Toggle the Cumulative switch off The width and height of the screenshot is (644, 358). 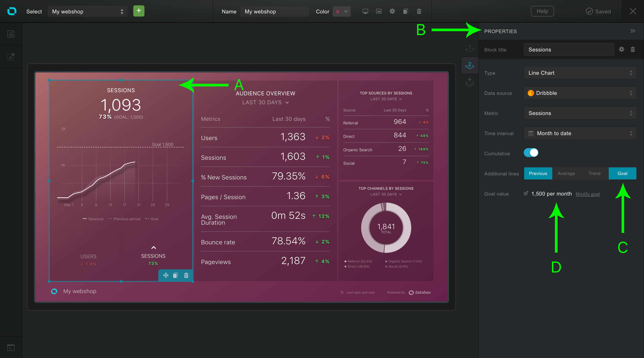point(531,153)
